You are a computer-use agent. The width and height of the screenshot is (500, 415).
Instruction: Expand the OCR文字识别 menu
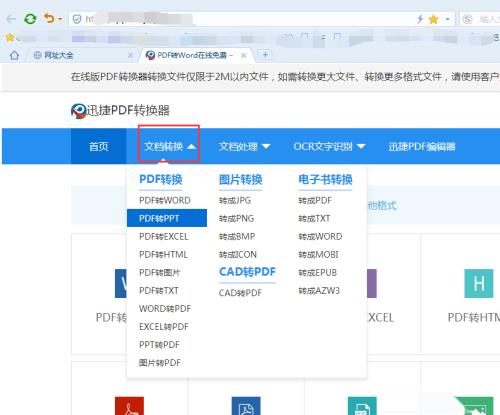tap(329, 146)
